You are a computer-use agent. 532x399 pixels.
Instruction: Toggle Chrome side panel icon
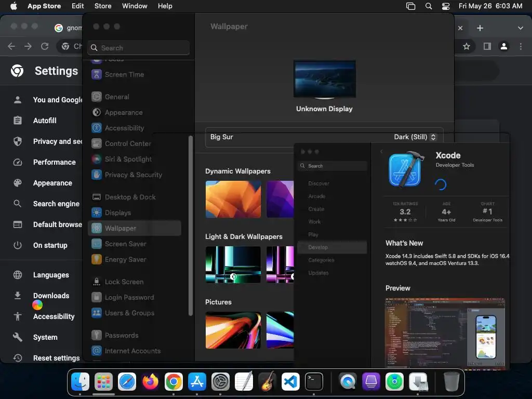pos(487,46)
